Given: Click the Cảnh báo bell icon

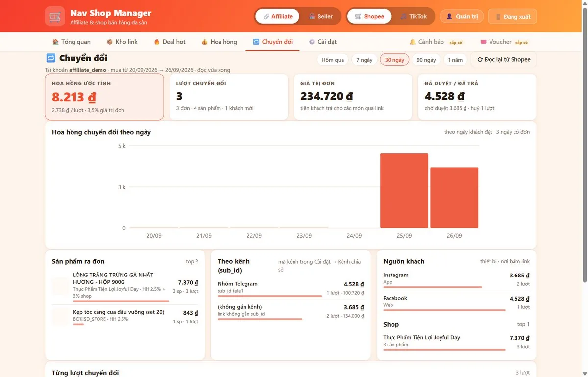Looking at the screenshot, I should pos(413,42).
